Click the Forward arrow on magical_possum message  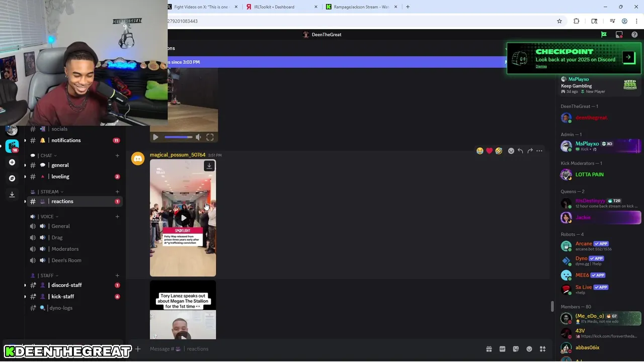(x=530, y=151)
